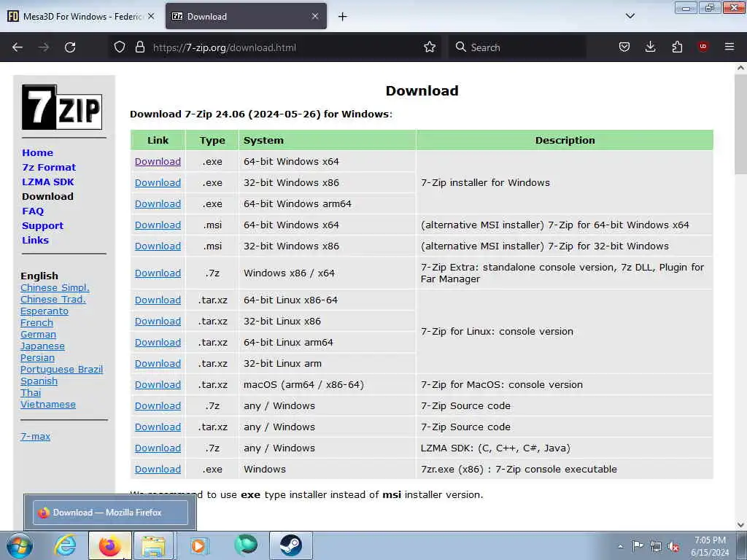This screenshot has width=747, height=560.
Task: Open the FAQ sidebar link
Action: pyautogui.click(x=33, y=211)
